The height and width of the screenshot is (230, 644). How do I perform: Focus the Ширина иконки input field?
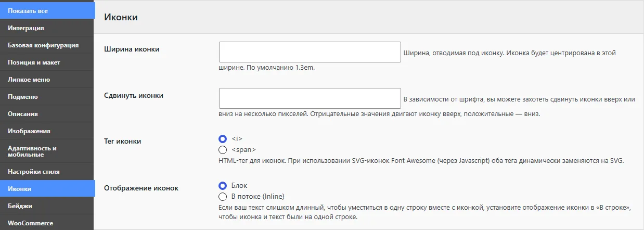pos(310,52)
